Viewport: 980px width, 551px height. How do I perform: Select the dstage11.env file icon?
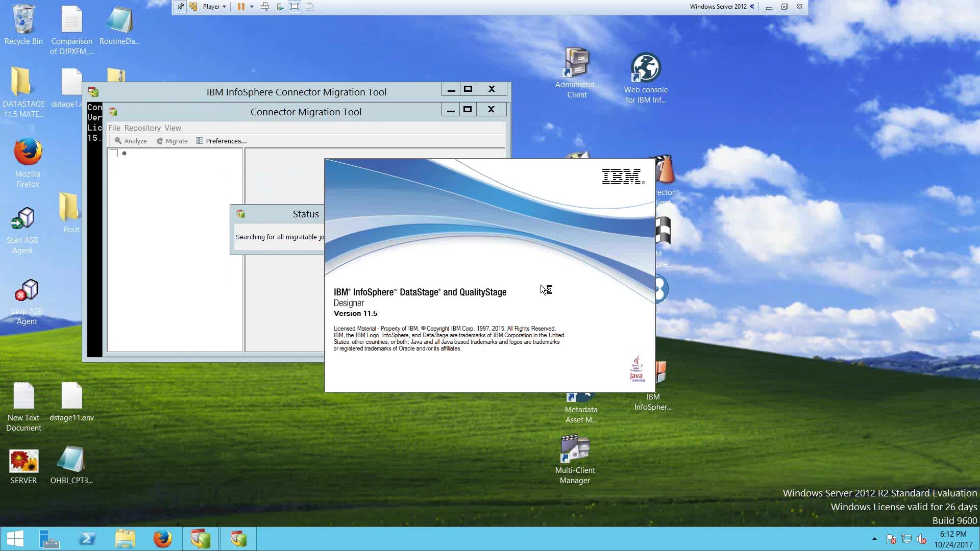pyautogui.click(x=71, y=402)
